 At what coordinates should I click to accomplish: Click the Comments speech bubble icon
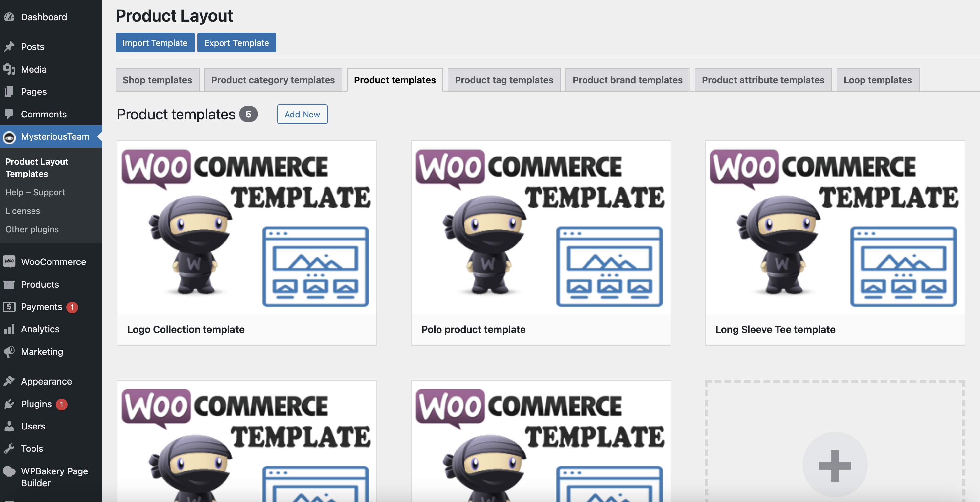point(9,114)
